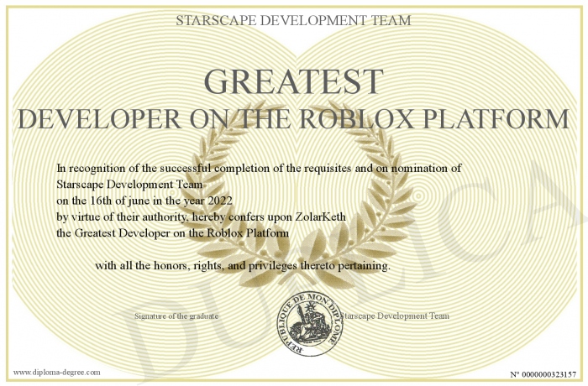Click the Developer on the Roblox Platform subtitle
This screenshot has width=588, height=386.
pos(294,119)
